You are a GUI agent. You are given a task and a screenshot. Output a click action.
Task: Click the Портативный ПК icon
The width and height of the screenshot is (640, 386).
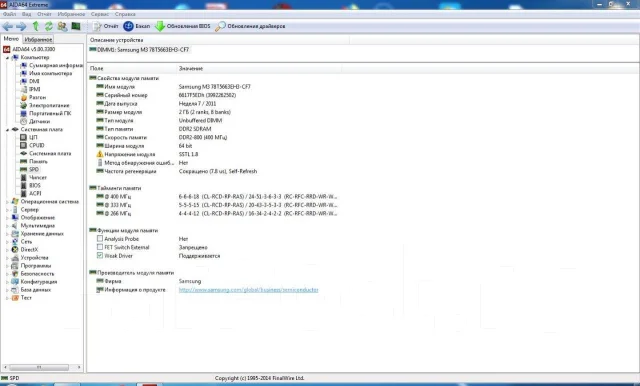[x=24, y=113]
